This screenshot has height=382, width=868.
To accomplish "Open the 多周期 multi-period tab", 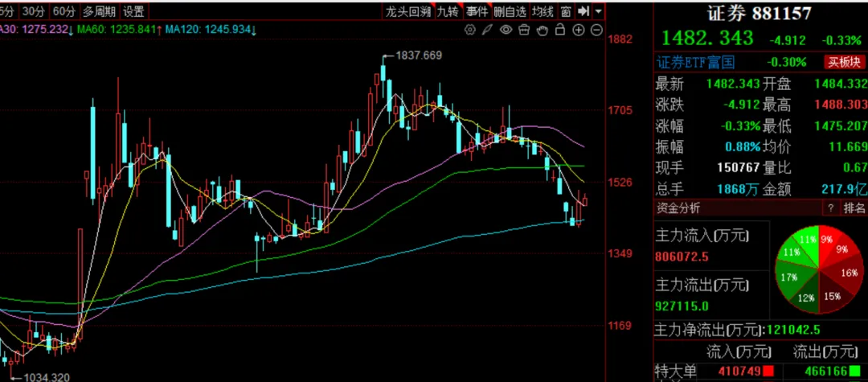I will tap(99, 11).
